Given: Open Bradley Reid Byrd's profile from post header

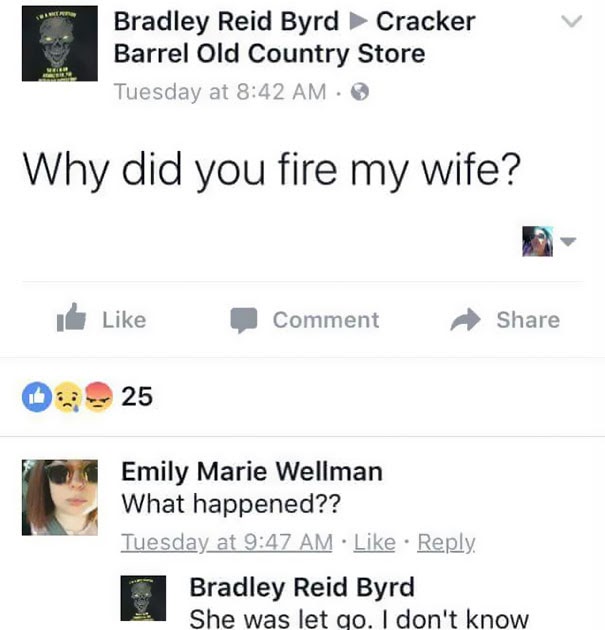Looking at the screenshot, I should [226, 21].
